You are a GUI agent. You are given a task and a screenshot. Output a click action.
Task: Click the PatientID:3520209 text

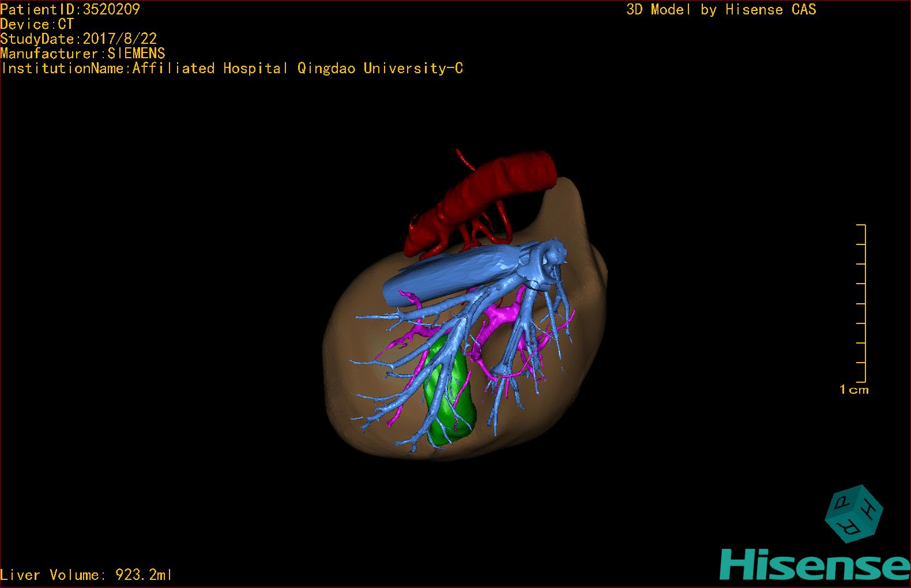tap(70, 9)
